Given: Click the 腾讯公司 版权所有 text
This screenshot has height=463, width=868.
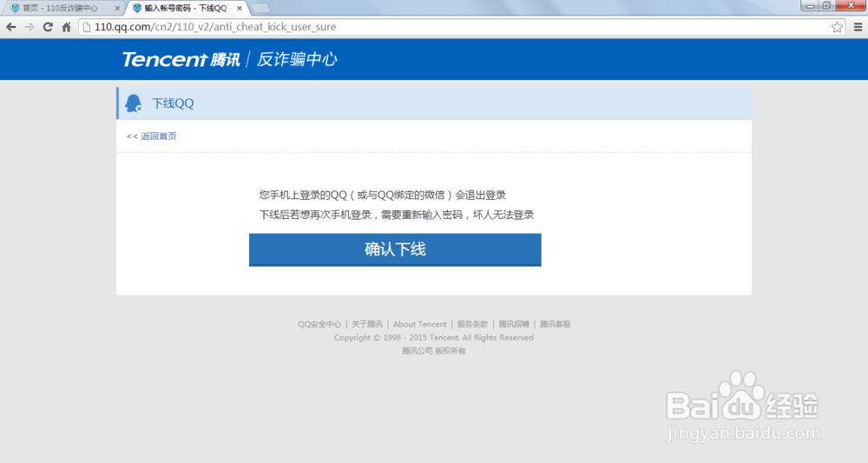Looking at the screenshot, I should [x=434, y=351].
